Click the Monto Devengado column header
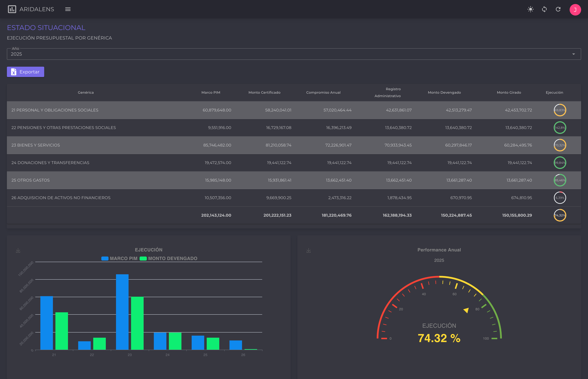This screenshot has width=588, height=379. 444,93
